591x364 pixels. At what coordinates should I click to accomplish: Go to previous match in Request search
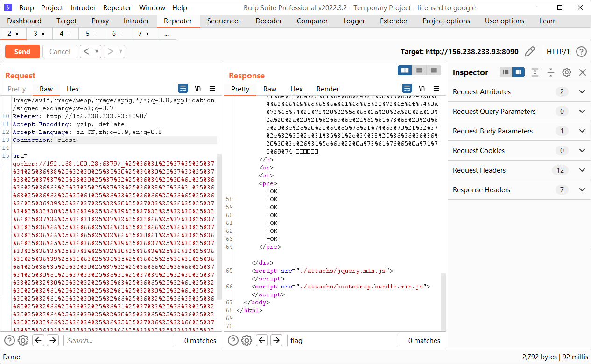tap(39, 341)
